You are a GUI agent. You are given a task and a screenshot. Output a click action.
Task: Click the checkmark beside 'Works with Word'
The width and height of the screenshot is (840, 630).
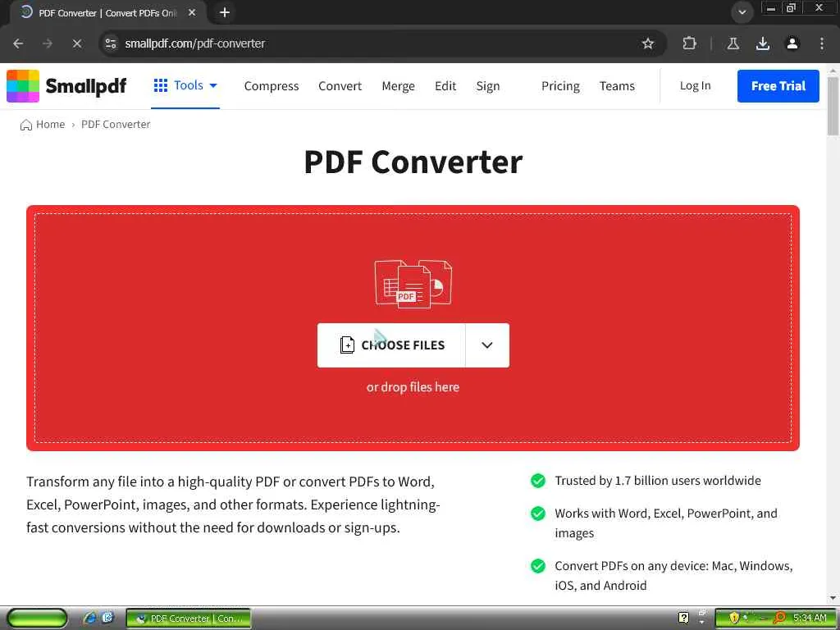click(x=538, y=514)
